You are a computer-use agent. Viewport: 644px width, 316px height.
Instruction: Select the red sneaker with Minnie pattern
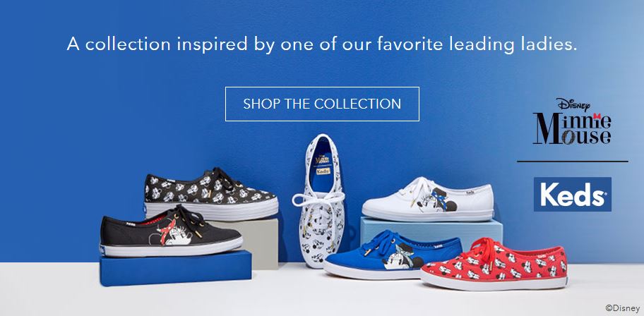(494, 265)
